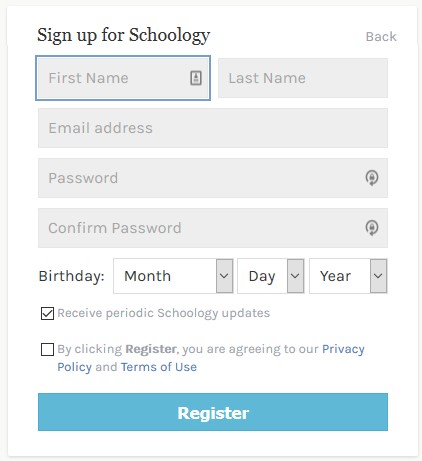Focus the Password input box

213,178
